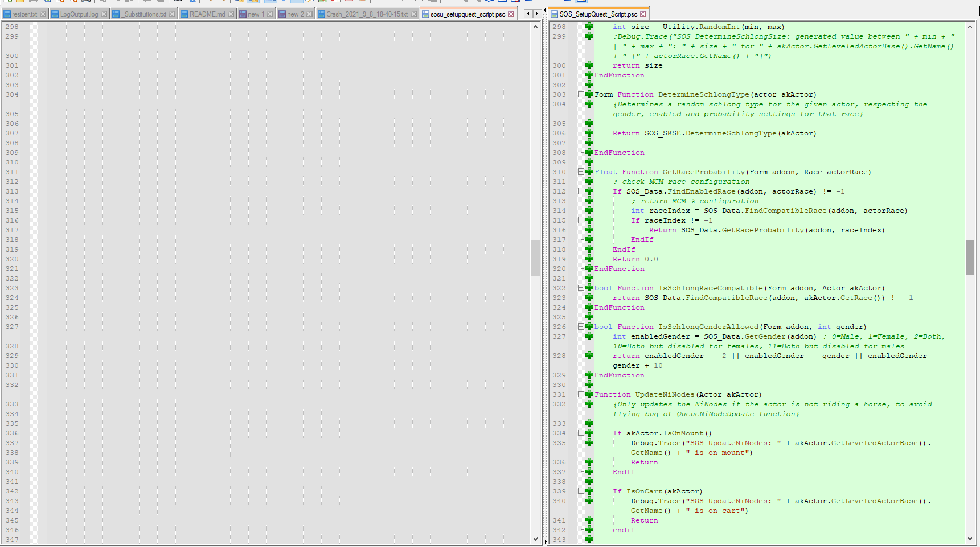Click the green plus marker on line 314
The width and height of the screenshot is (980, 547).
pos(589,211)
